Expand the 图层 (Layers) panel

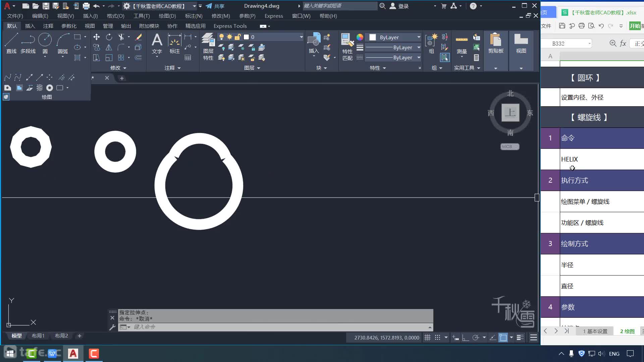tap(252, 68)
